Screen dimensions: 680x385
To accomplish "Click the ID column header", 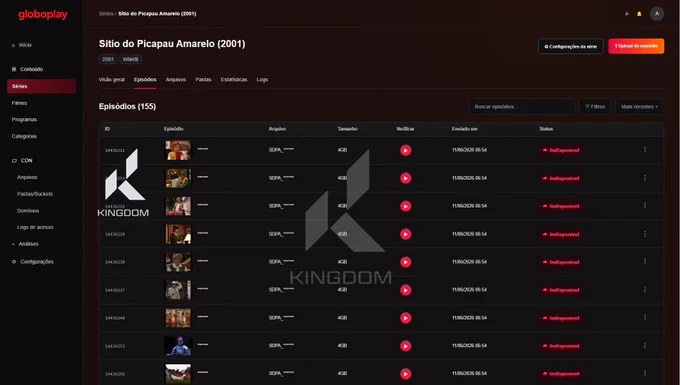I will (107, 129).
